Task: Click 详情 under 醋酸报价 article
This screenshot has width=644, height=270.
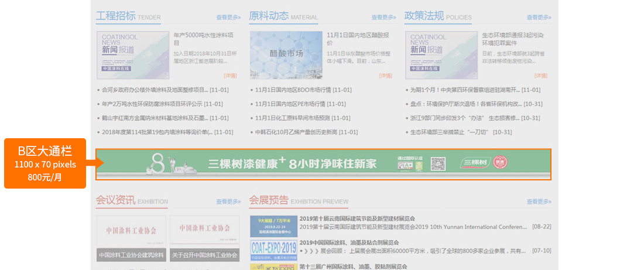Action: coord(385,76)
